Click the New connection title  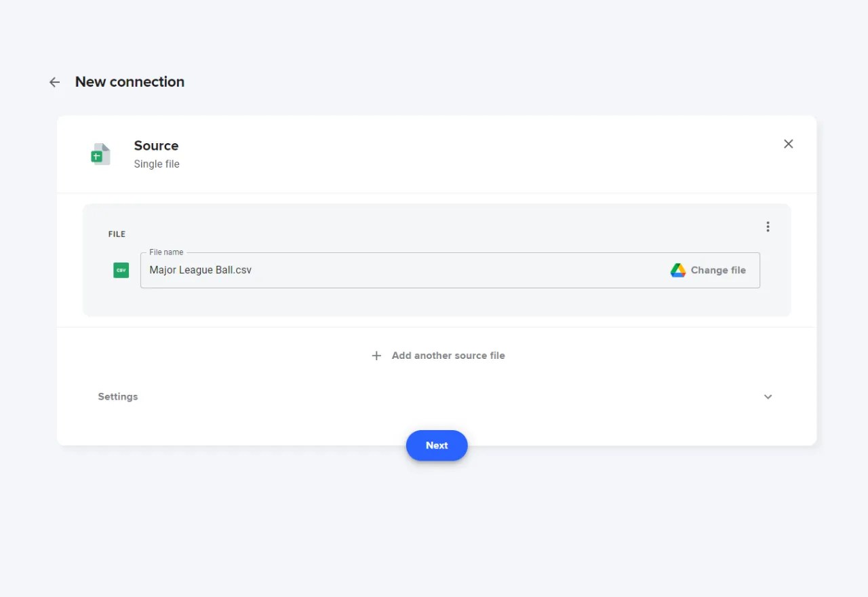[130, 81]
